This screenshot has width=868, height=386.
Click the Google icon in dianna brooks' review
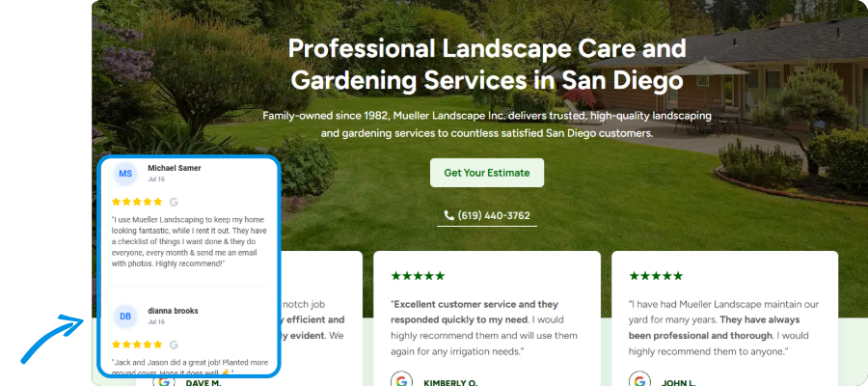click(x=174, y=345)
